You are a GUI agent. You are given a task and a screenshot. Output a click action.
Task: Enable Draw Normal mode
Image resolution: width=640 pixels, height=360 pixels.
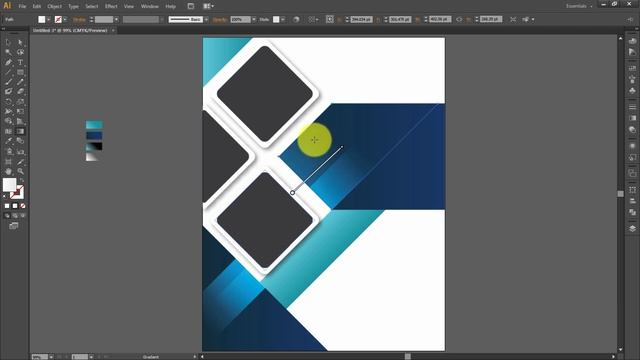tap(7, 216)
